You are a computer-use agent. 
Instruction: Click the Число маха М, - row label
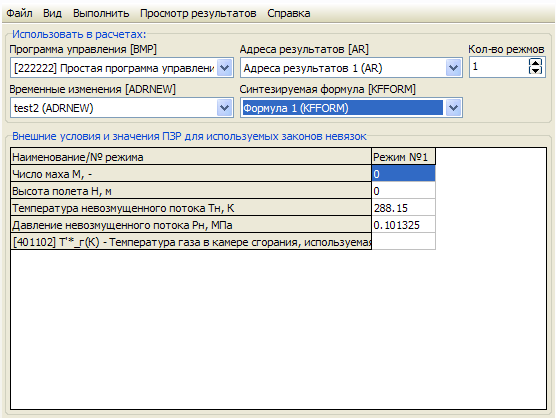click(x=191, y=174)
